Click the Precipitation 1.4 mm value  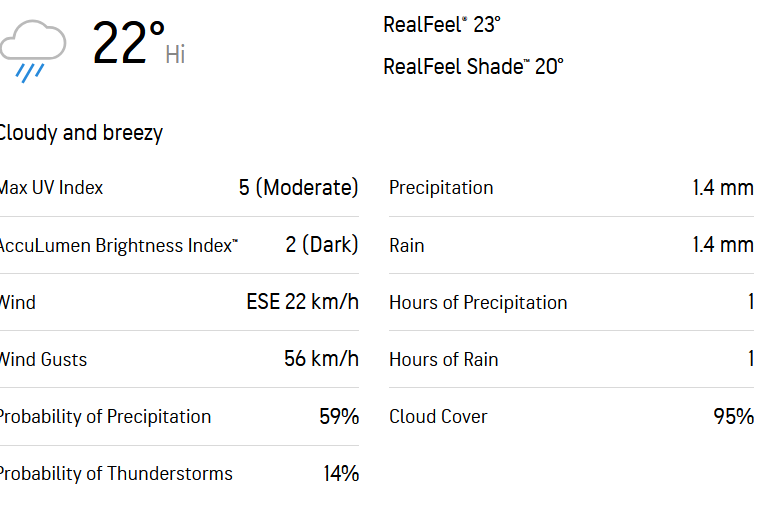(x=723, y=188)
